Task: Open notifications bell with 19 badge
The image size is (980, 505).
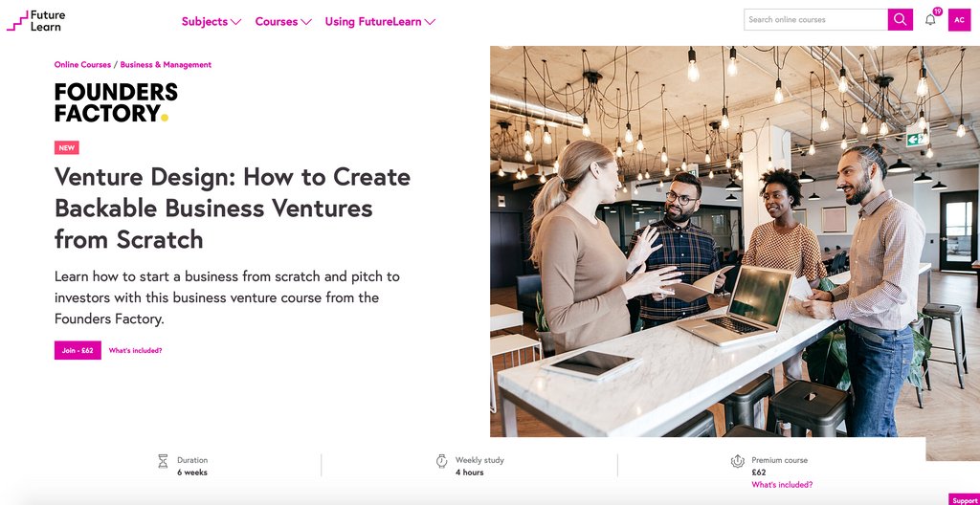Action: (930, 19)
